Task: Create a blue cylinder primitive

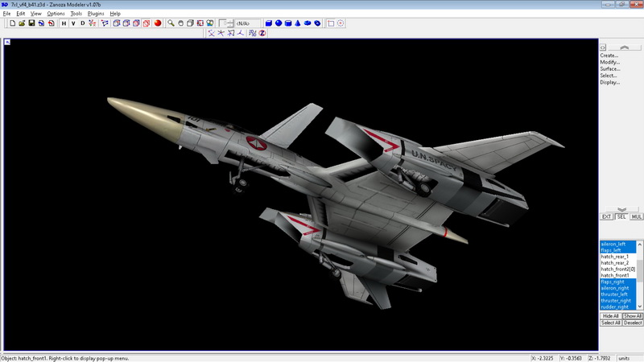Action: point(288,23)
